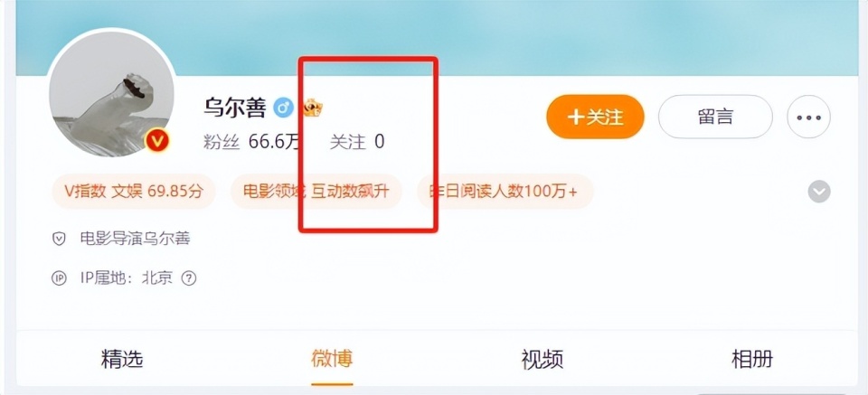Click the IP location icon

point(59,278)
